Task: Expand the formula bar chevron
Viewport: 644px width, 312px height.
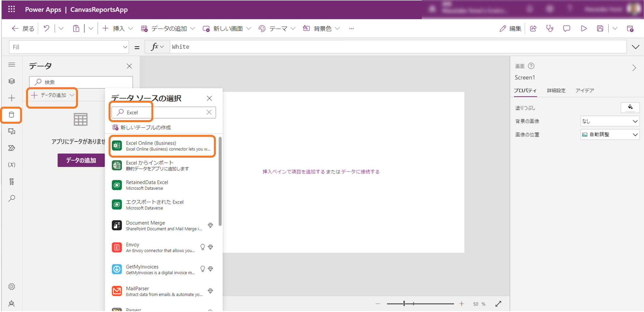Action: point(636,47)
